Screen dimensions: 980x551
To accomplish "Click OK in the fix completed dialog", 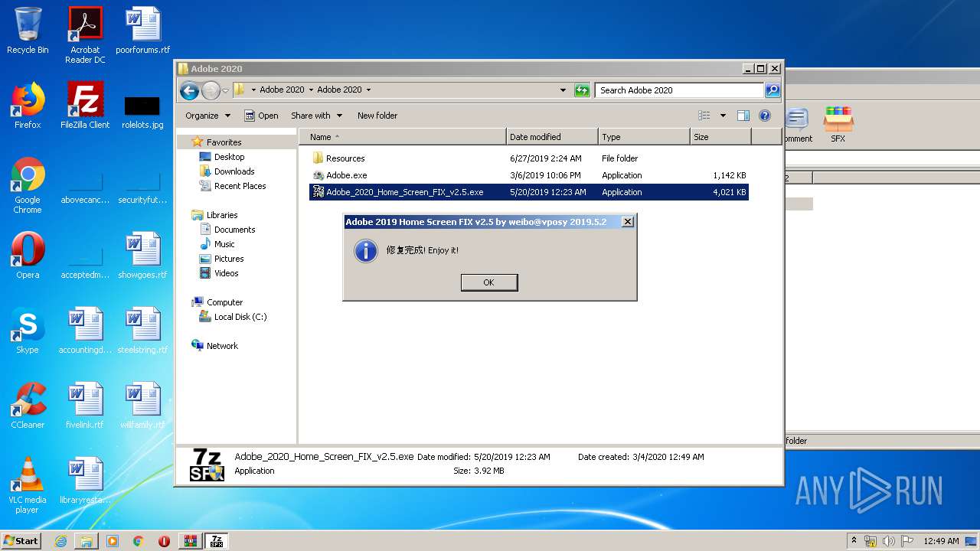I will (489, 282).
